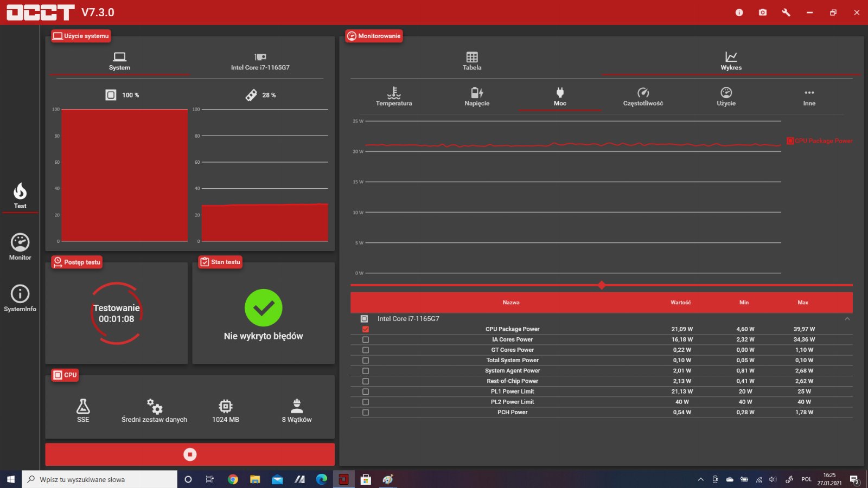868x488 pixels.
Task: Check PL1 Power Limit checkbox
Action: tap(366, 391)
